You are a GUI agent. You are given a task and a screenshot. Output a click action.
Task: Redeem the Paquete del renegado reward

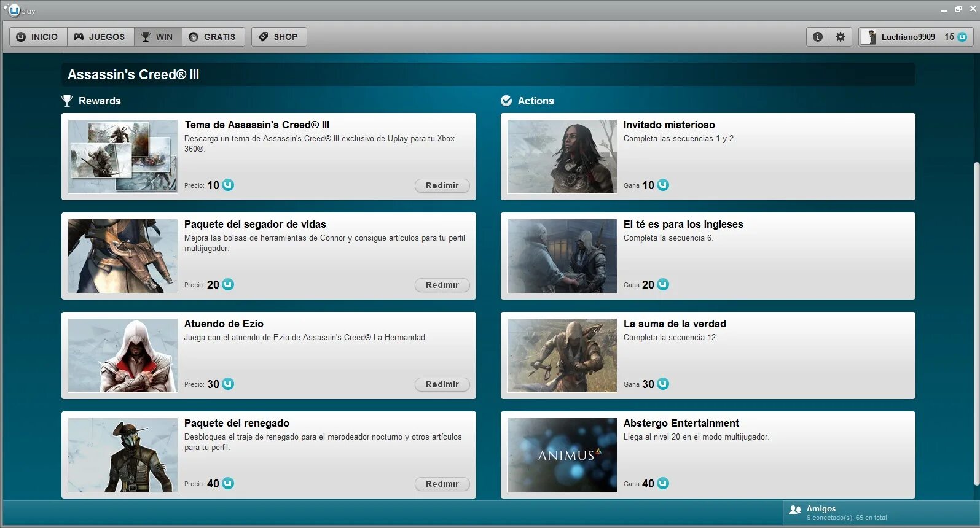pyautogui.click(x=442, y=484)
